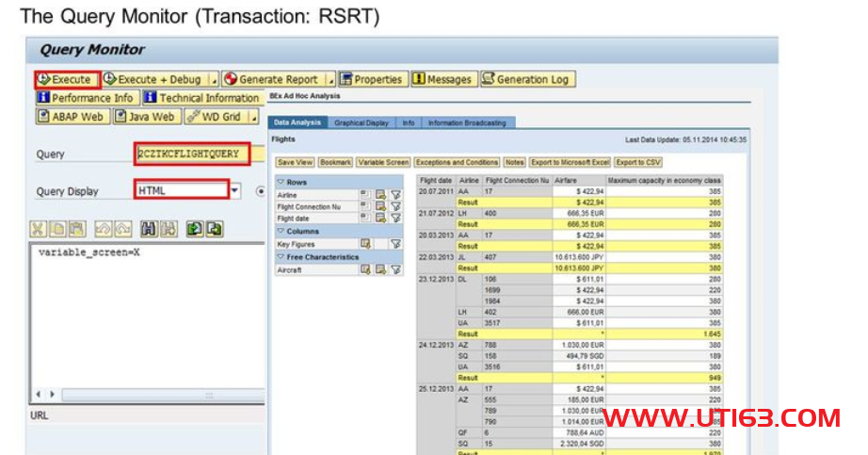Click the Undo icon in editor toolbar
Image resolution: width=868 pixels, height=455 pixels.
coord(102,229)
